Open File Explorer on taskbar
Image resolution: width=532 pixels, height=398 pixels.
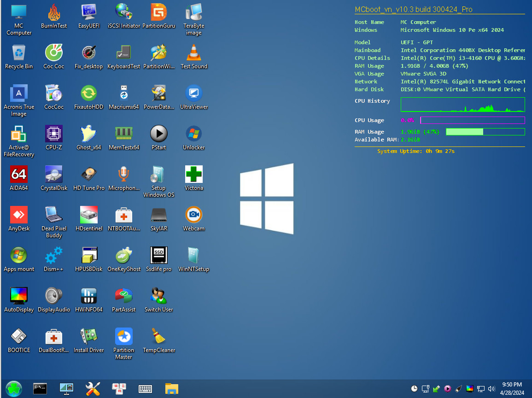pos(172,389)
